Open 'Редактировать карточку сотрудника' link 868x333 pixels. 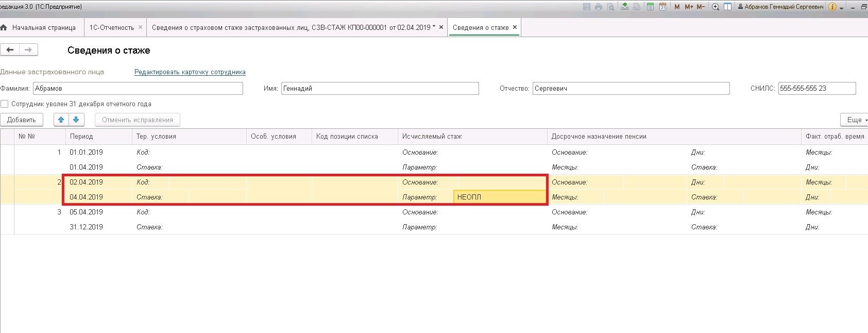pos(190,72)
